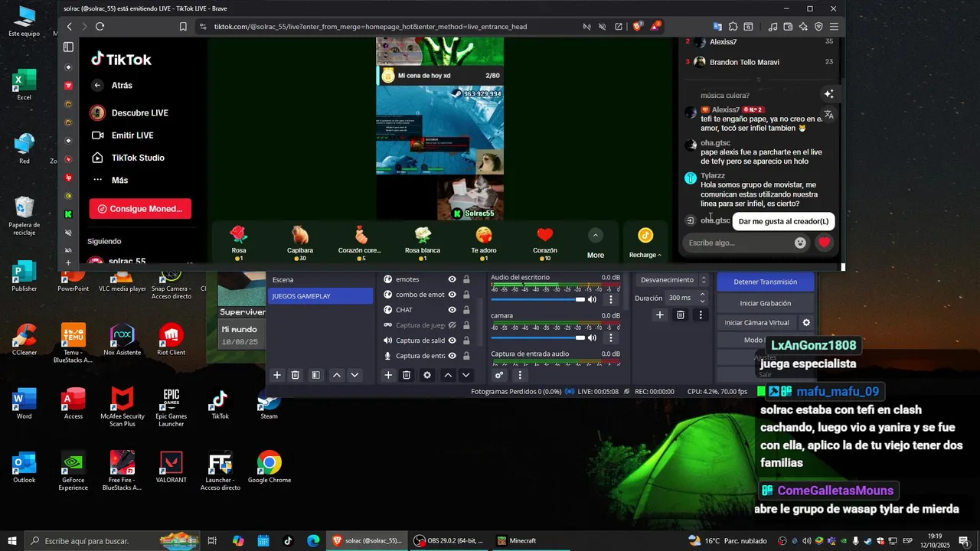
Task: Toggle visibility of Captura de entrada source
Action: [452, 356]
